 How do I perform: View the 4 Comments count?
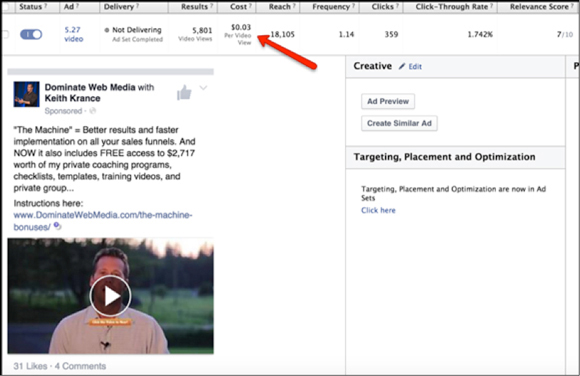click(80, 366)
